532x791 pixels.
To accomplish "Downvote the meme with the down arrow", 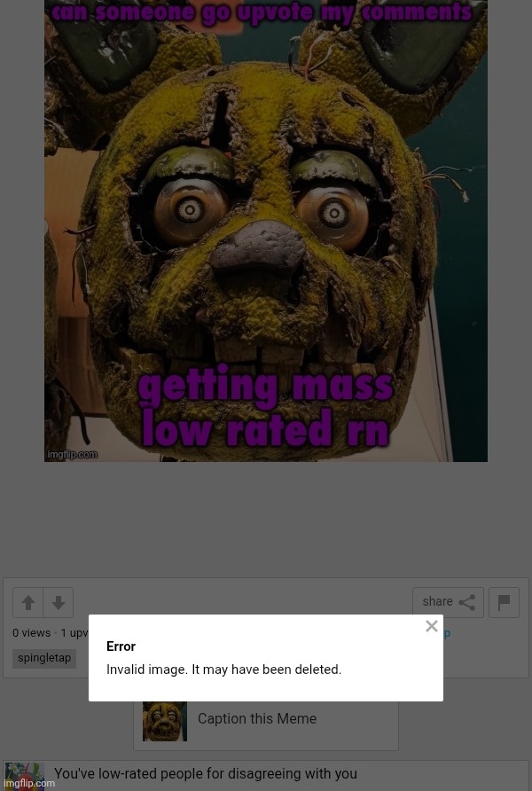I will click(59, 602).
